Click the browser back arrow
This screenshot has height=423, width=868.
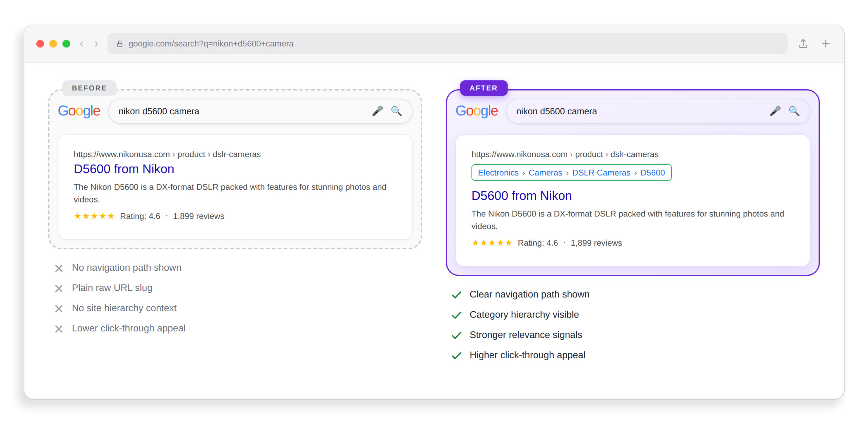pyautogui.click(x=82, y=44)
